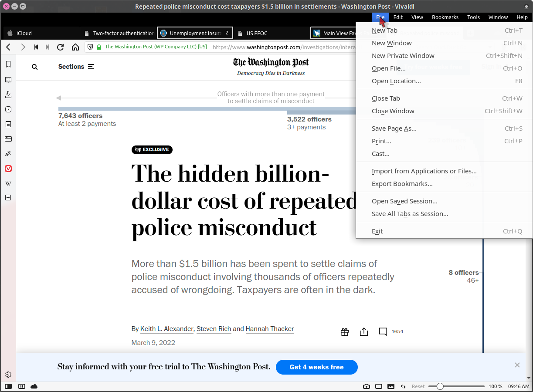The width and height of the screenshot is (533, 392).
Task: Click the Fast Forward navigation button
Action: click(x=48, y=47)
